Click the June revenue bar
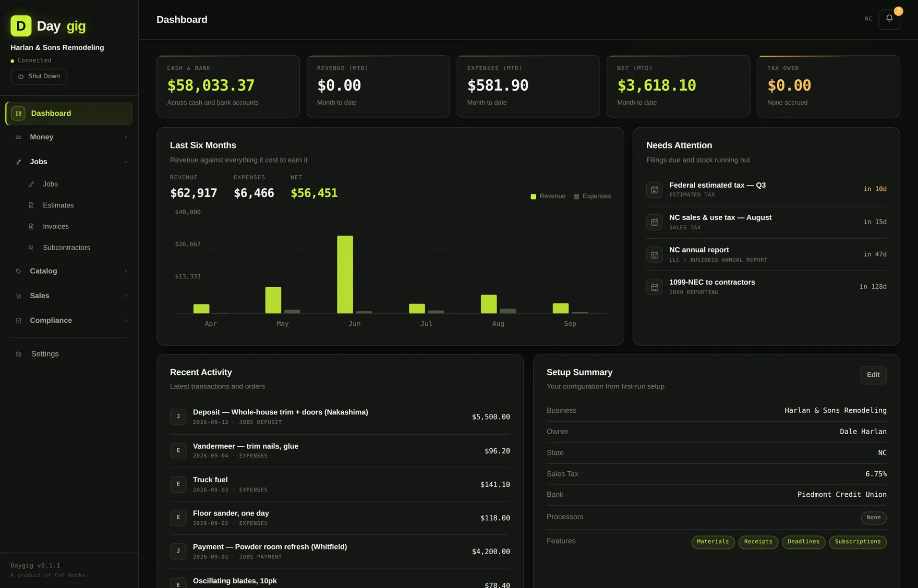 click(345, 275)
